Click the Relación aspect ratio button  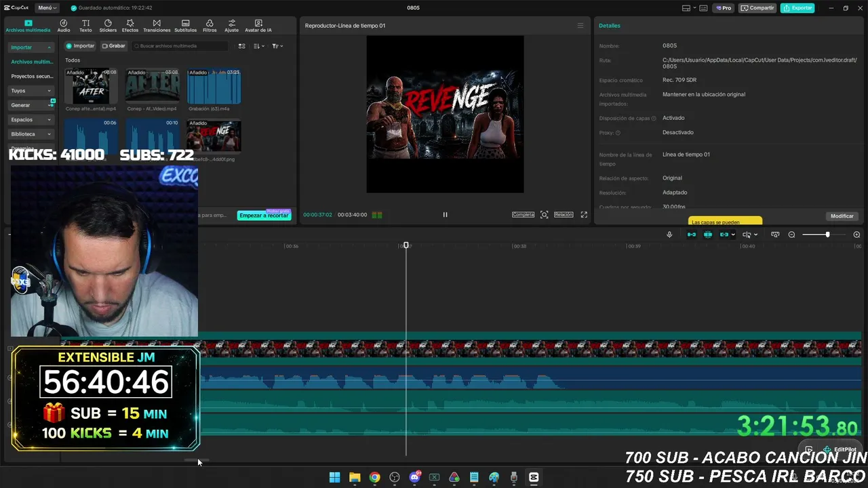click(x=564, y=215)
